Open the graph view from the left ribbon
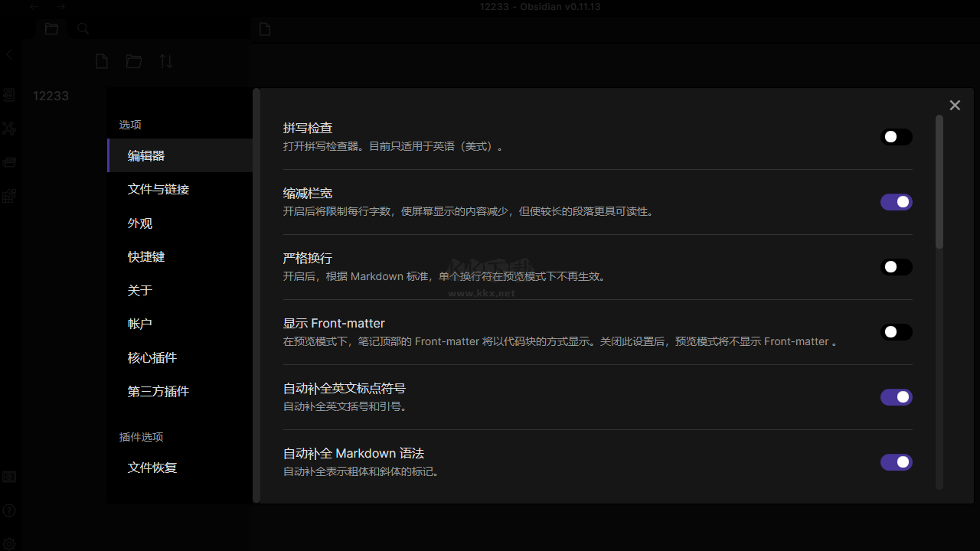The height and width of the screenshot is (551, 980). pyautogui.click(x=9, y=129)
